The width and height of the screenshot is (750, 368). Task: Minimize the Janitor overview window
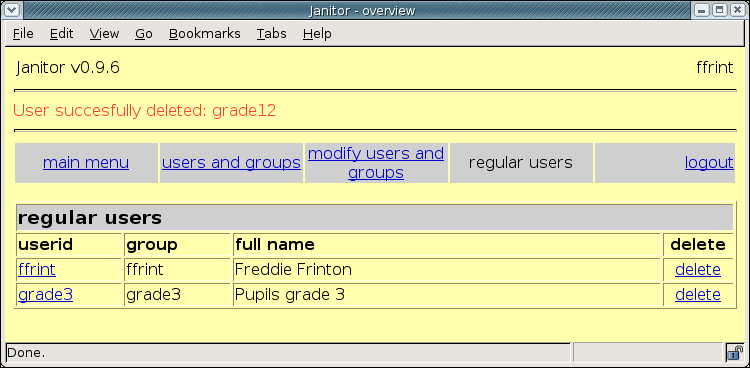coord(701,10)
